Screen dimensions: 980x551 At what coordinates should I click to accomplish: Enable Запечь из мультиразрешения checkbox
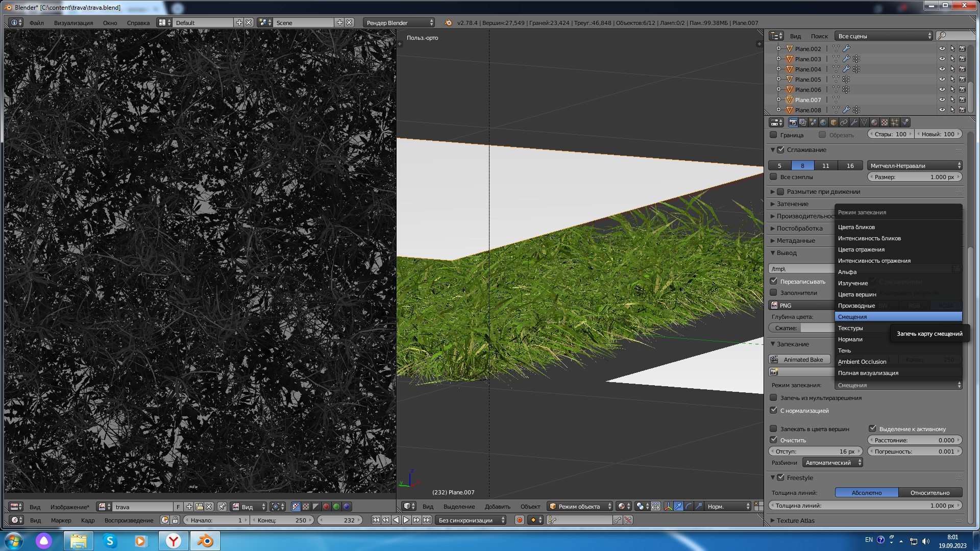point(773,398)
